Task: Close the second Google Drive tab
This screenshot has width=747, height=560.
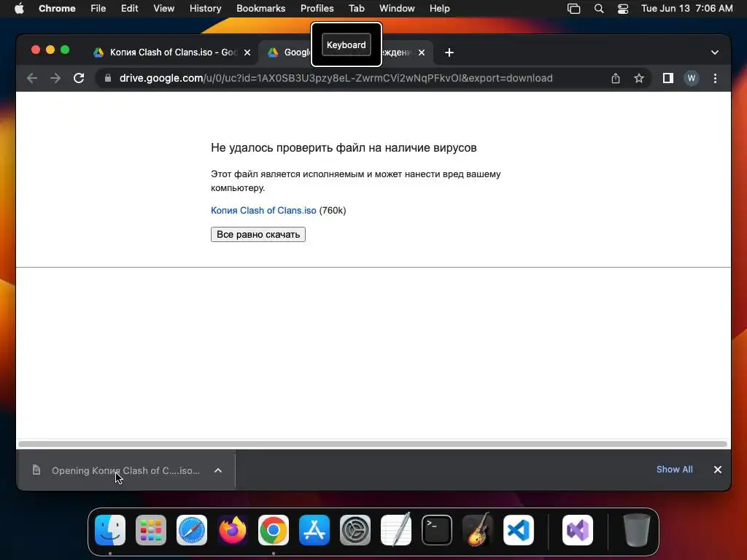Action: [422, 52]
